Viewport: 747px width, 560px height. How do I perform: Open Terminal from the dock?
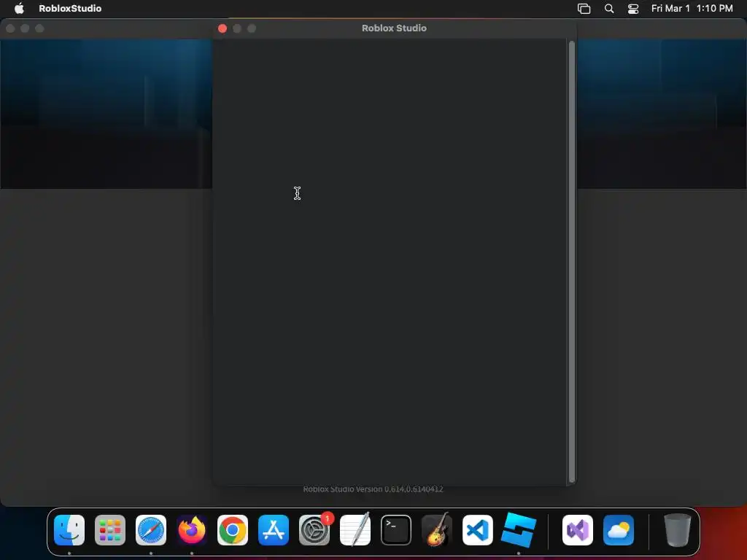pyautogui.click(x=396, y=530)
